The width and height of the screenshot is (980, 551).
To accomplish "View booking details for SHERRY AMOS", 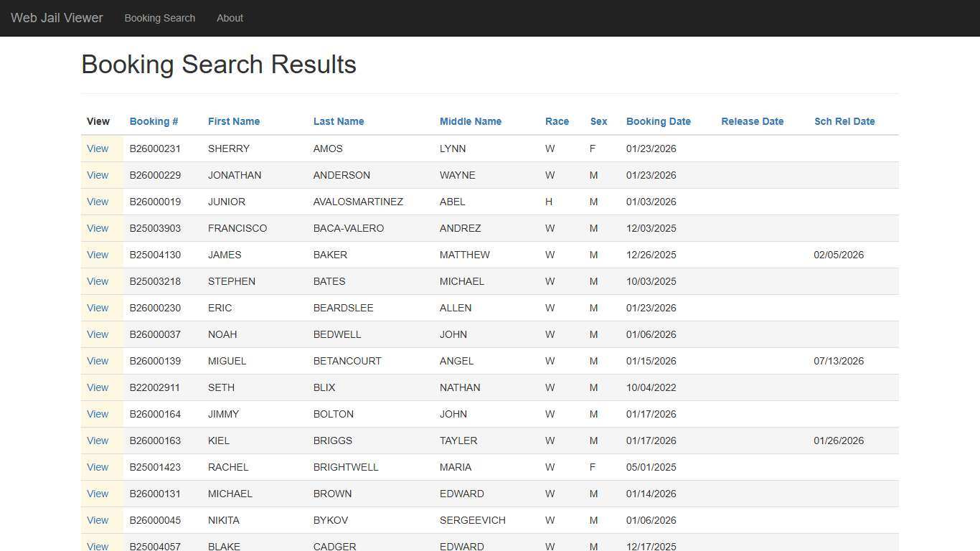I will click(x=98, y=149).
